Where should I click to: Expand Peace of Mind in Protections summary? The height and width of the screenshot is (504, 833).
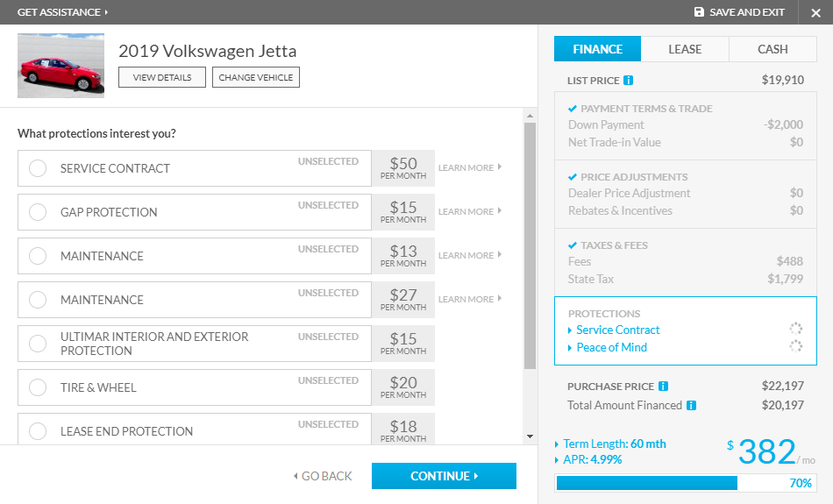click(608, 347)
